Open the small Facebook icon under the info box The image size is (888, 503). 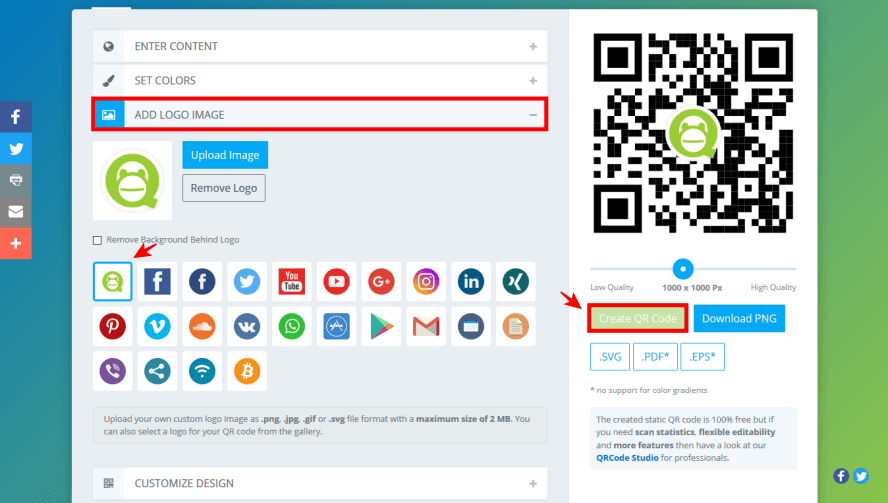tap(841, 476)
